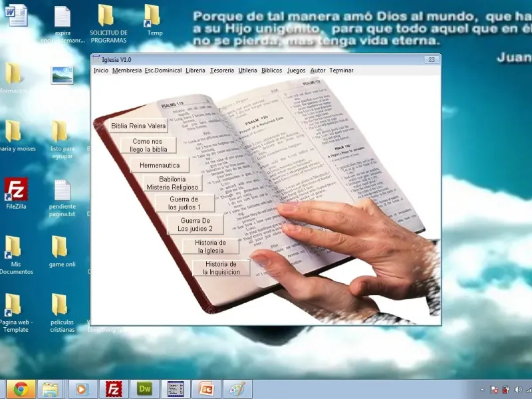Viewport: 532px width, 399px height.
Task: Open Guerra De Los judios 2
Action: tap(195, 225)
